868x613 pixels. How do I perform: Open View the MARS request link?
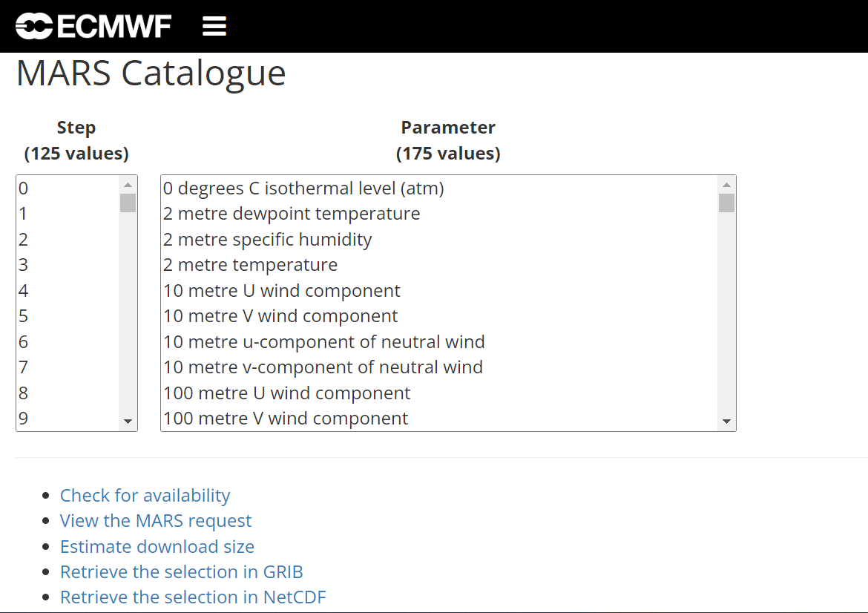click(x=156, y=521)
